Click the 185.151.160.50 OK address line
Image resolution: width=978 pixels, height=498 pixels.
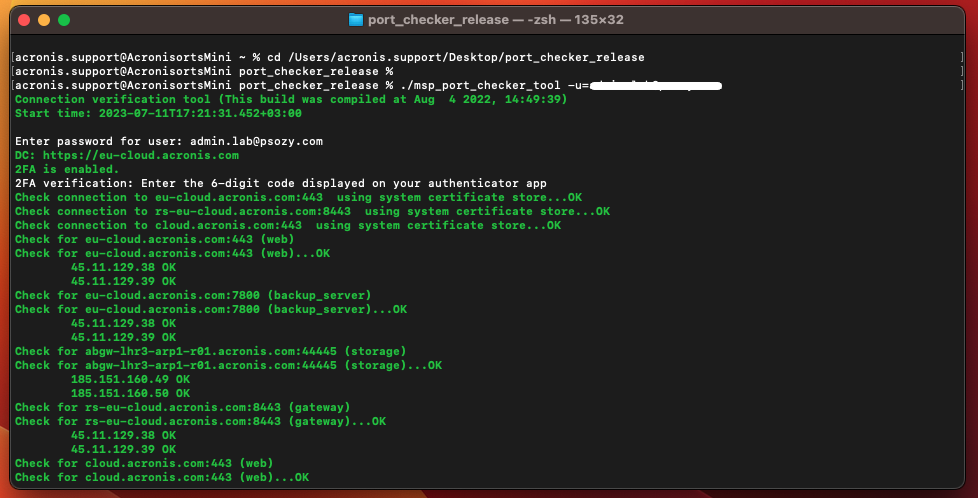pos(130,393)
